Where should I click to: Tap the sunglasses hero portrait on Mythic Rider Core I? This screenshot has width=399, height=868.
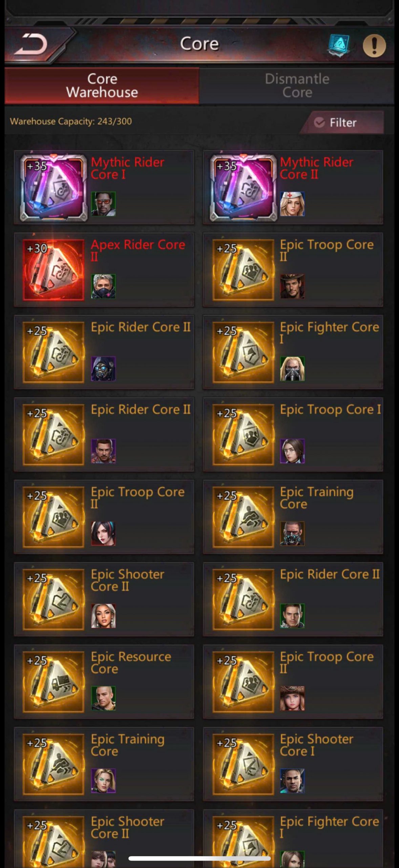click(103, 204)
